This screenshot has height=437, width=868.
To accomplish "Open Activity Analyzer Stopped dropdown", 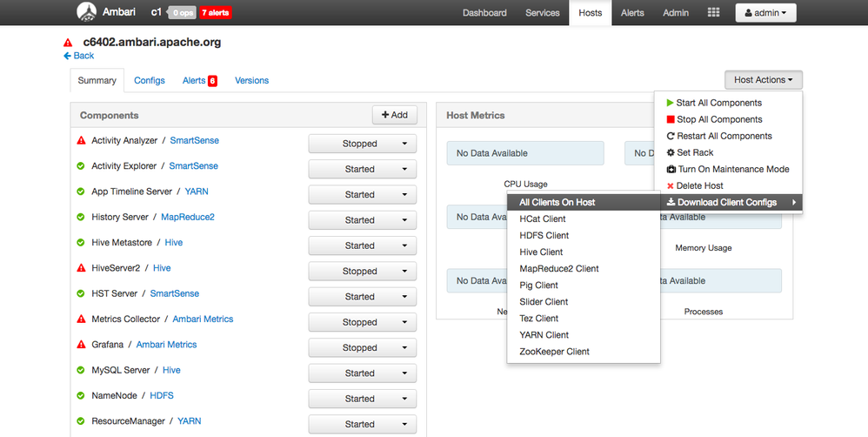I will (x=363, y=144).
